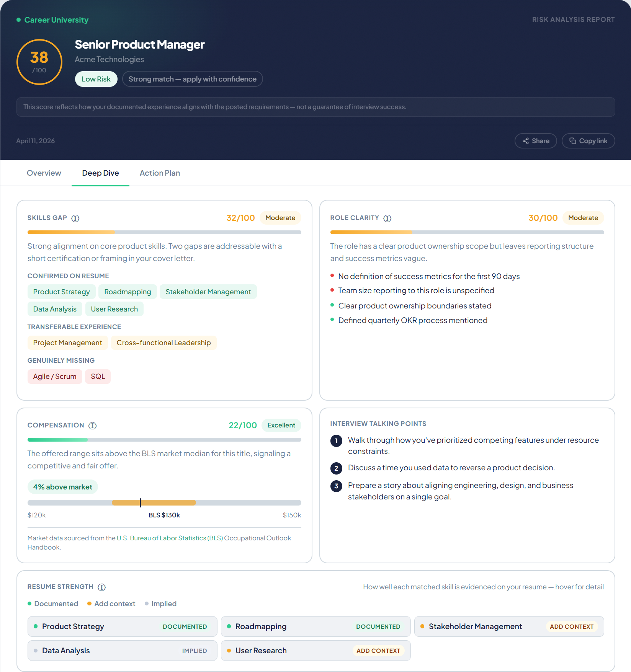The image size is (631, 672).
Task: Click the Skills Gap info icon
Action: tap(75, 218)
